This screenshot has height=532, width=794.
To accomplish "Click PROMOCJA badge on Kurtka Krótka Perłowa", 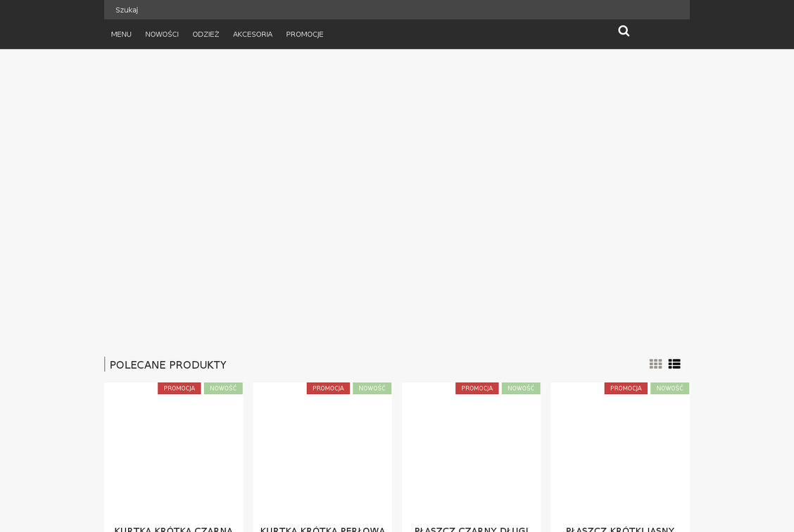I will click(328, 388).
